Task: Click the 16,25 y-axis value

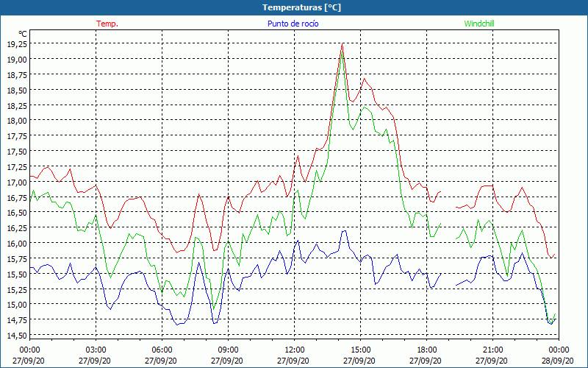Action: pos(17,228)
